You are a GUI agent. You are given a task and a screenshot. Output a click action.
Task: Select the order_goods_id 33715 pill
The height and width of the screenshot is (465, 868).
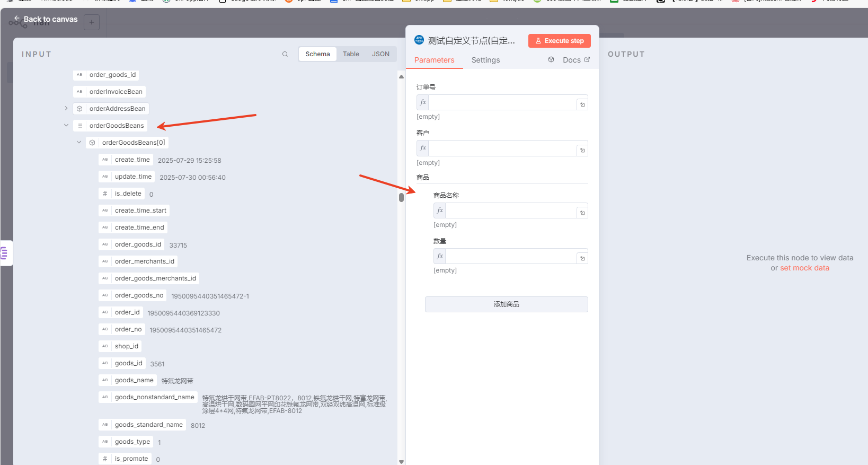pos(131,244)
